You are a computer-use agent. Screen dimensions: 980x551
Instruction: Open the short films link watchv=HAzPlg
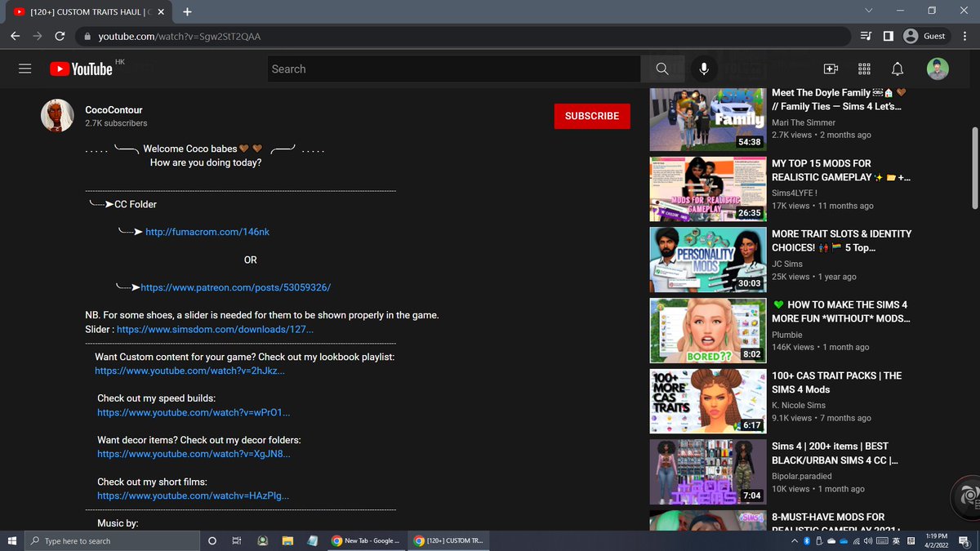click(x=193, y=495)
